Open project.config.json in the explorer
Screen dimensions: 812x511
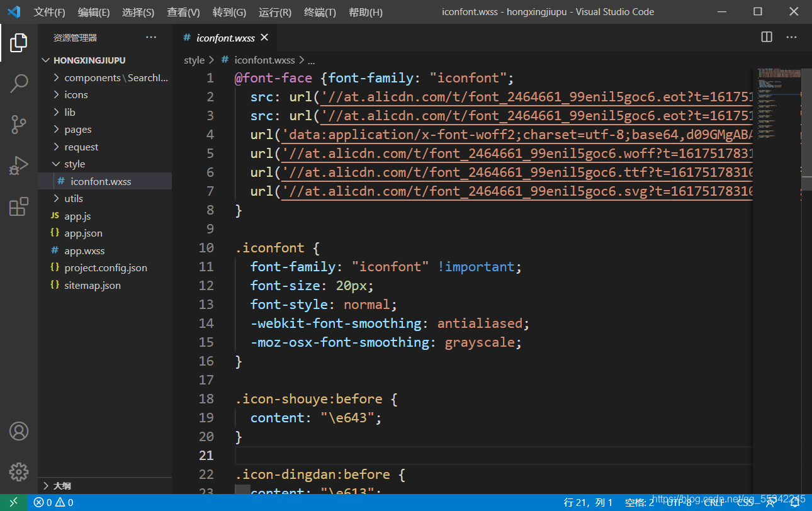(x=104, y=268)
